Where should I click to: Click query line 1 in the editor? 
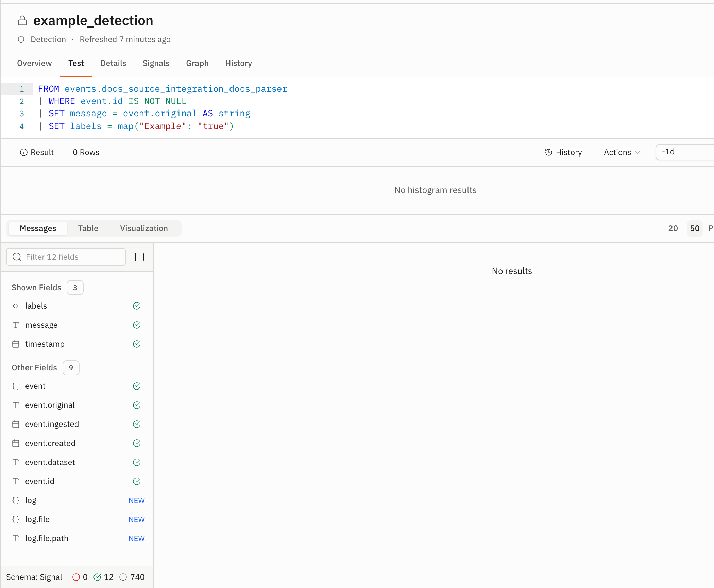coord(163,89)
